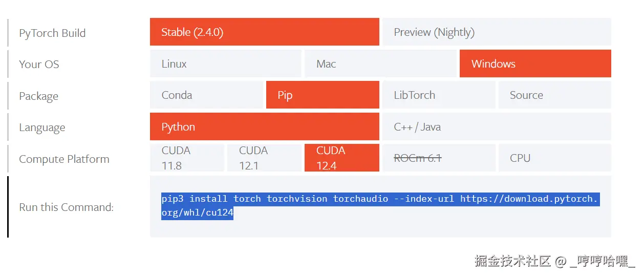The width and height of the screenshot is (644, 277).
Task: Choose CPU as compute platform
Action: (x=555, y=158)
